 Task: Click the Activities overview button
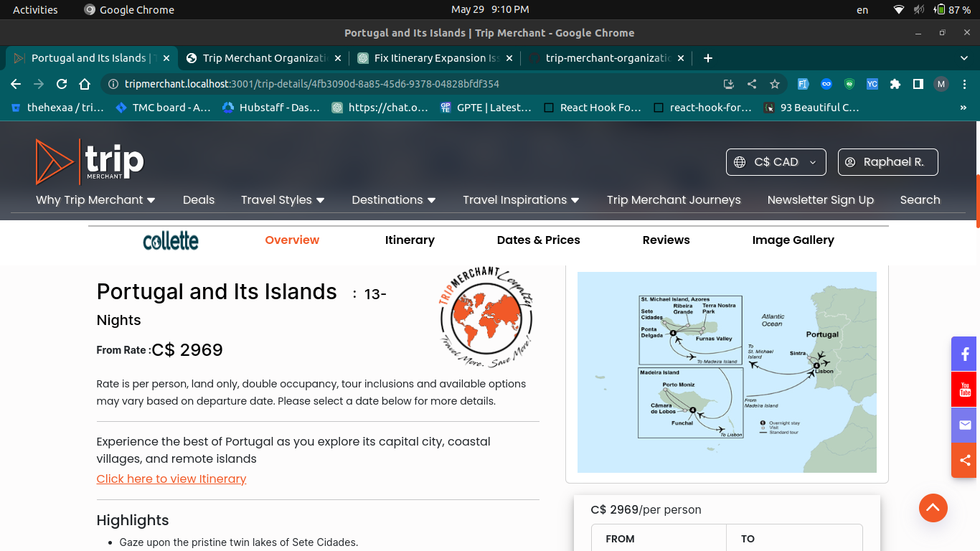click(x=35, y=10)
